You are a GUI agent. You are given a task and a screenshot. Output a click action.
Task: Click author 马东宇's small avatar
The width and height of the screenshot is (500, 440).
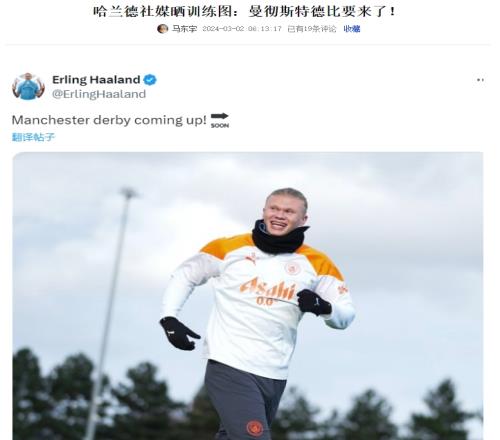[163, 29]
